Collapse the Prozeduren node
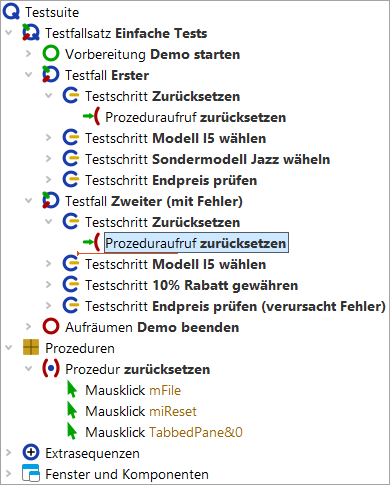 [x=8, y=348]
